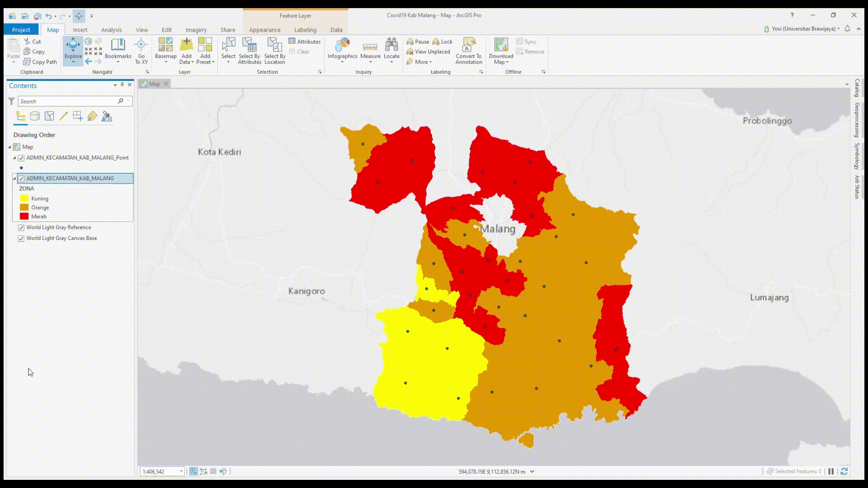Collapse the ADMIN_KECAMATAN_KAB_MALANG layer legend
The height and width of the screenshot is (488, 868).
click(14, 178)
